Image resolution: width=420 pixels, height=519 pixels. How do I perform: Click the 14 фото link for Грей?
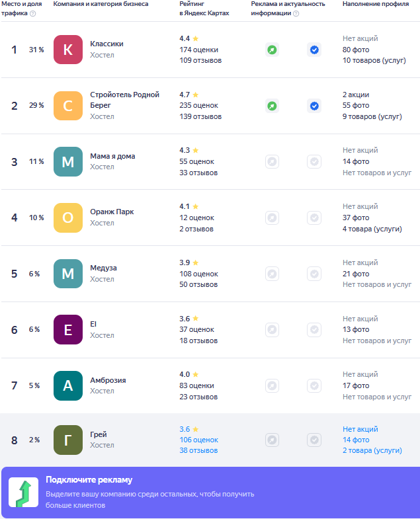pyautogui.click(x=356, y=440)
